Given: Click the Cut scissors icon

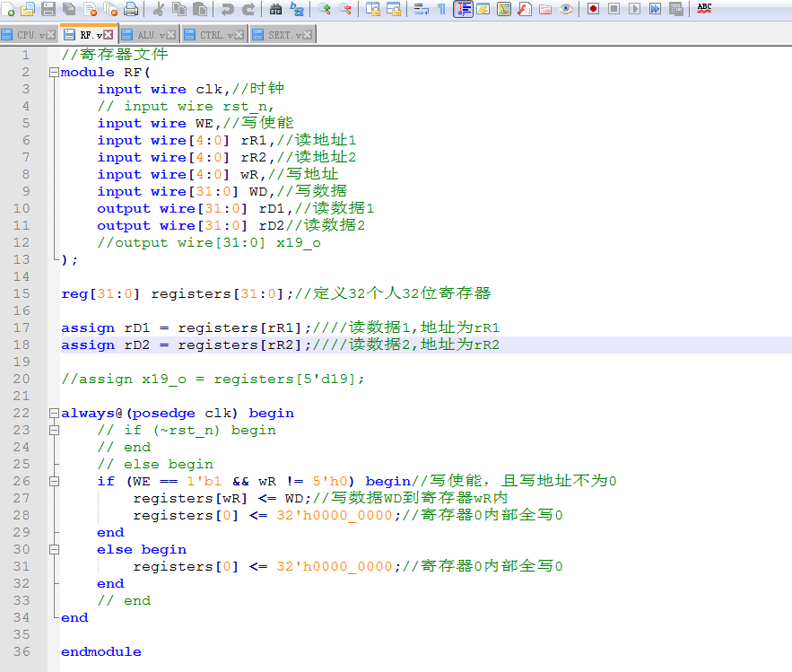Looking at the screenshot, I should pyautogui.click(x=158, y=9).
